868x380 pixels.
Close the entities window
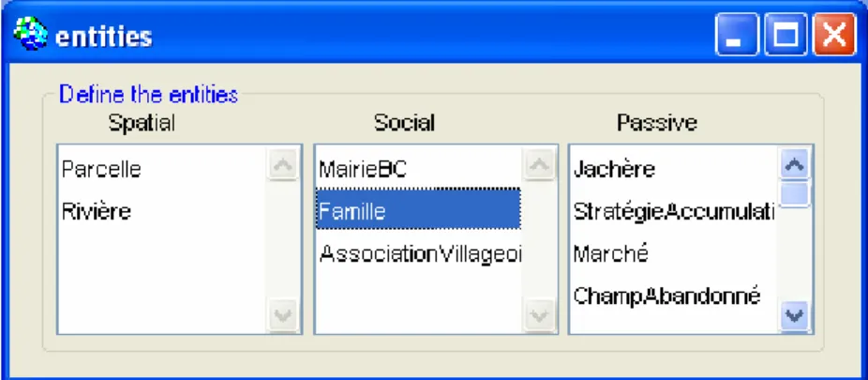click(834, 35)
